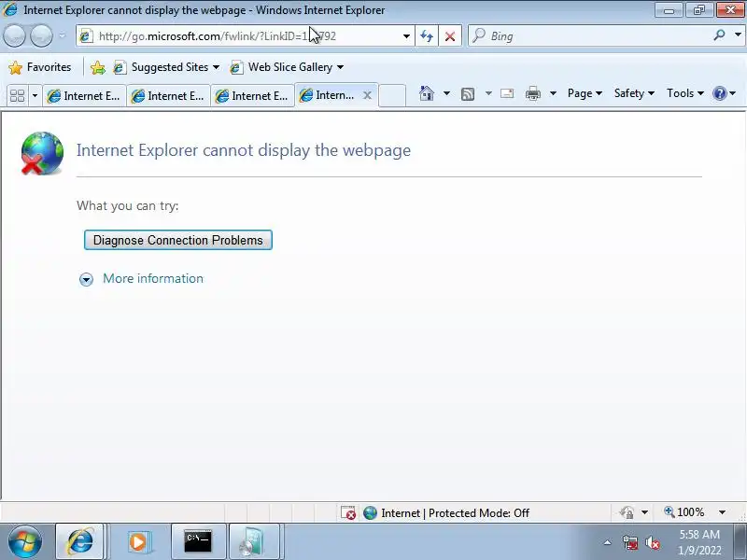This screenshot has height=560, width=747.
Task: Click the popup blocked status bar icon
Action: point(348,512)
